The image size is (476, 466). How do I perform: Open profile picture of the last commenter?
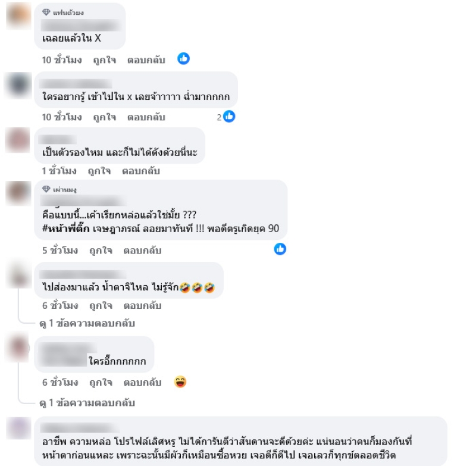click(18, 429)
